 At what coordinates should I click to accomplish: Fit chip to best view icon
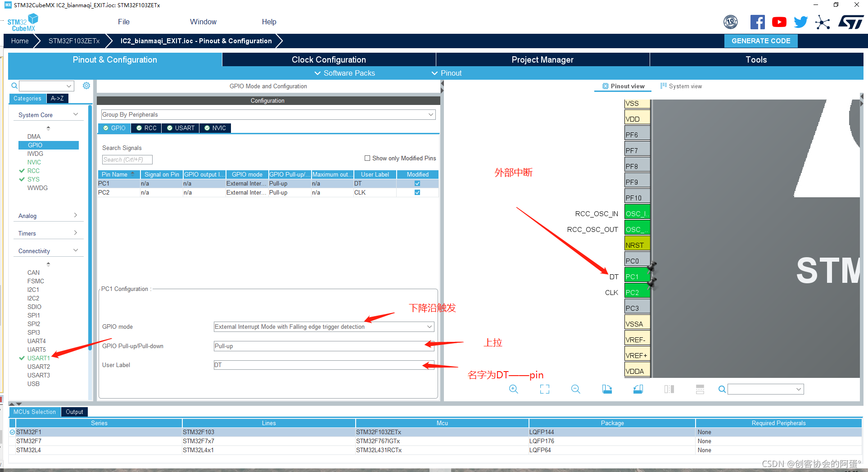point(545,389)
